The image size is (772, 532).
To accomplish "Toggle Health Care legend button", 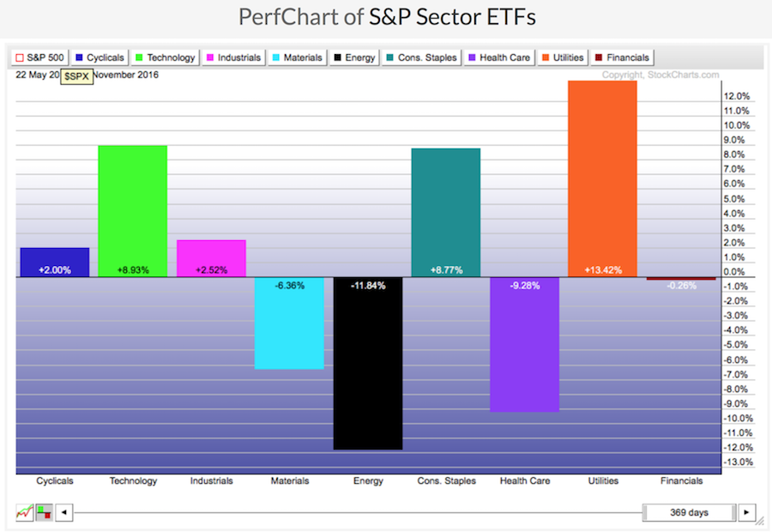I will click(x=498, y=57).
